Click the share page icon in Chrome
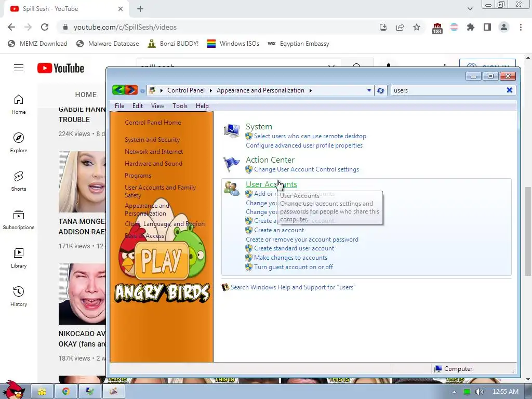 (x=400, y=27)
